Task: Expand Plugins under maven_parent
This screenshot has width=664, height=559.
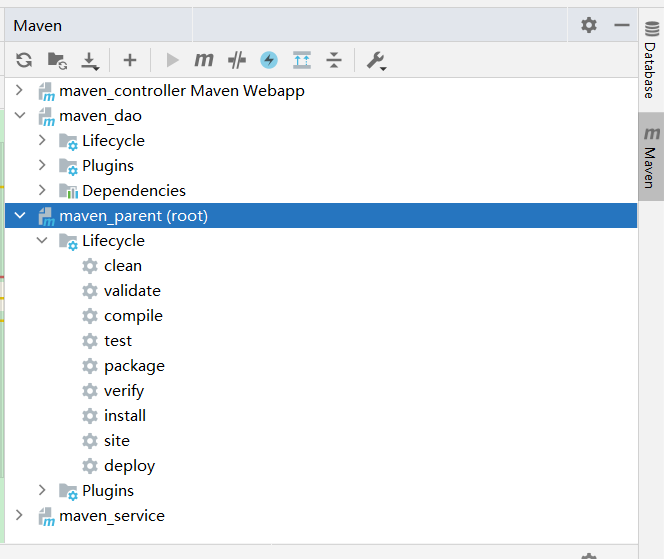Action: click(42, 490)
